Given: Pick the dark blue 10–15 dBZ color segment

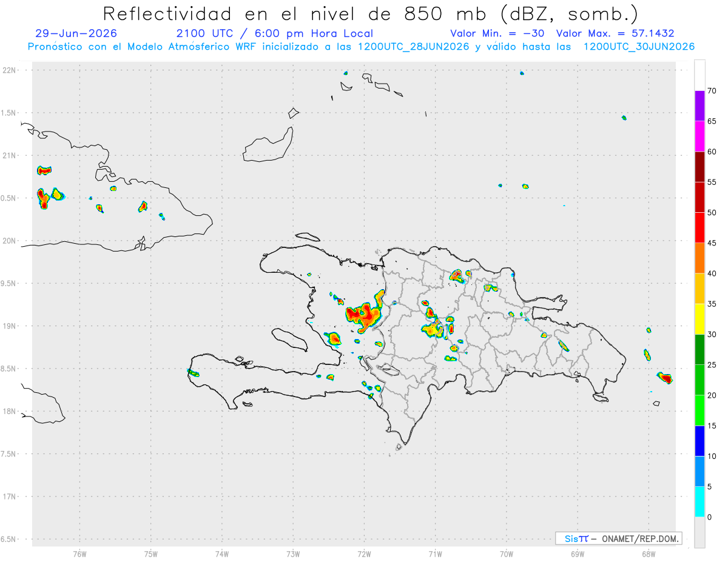Looking at the screenshot, I should click(x=699, y=441).
